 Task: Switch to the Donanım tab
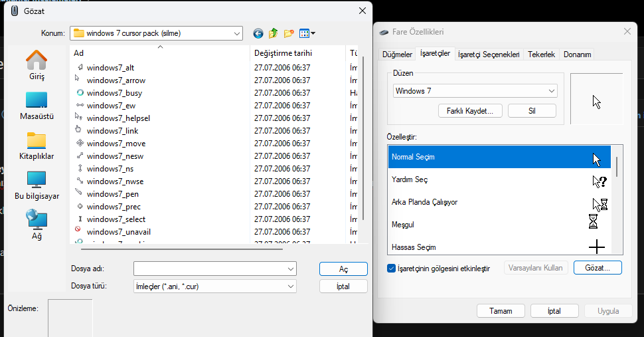coord(577,55)
